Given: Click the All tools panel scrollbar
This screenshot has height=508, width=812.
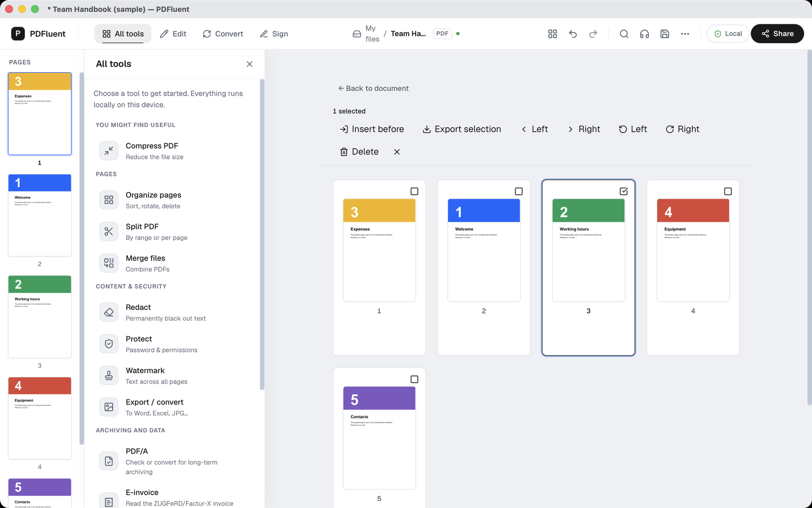Looking at the screenshot, I should tap(262, 234).
